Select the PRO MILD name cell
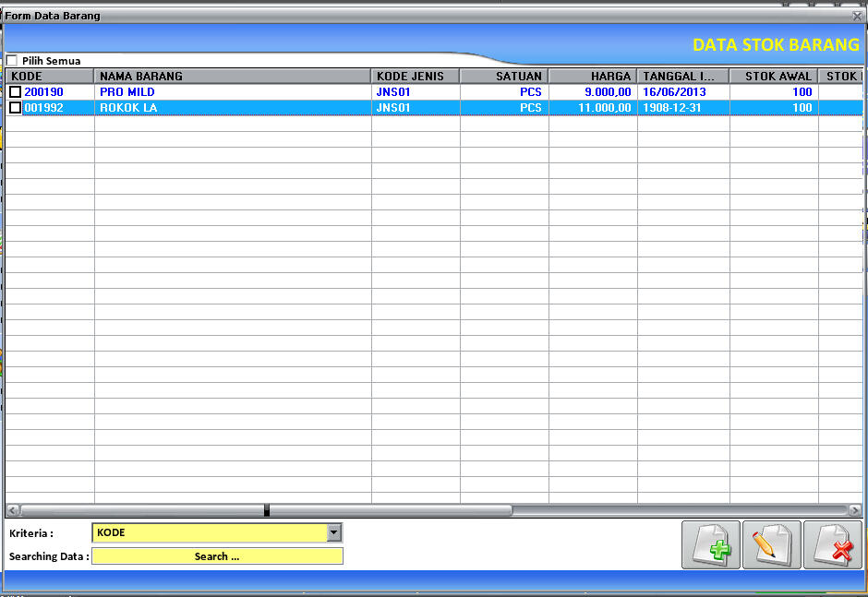The image size is (868, 597). coord(233,92)
